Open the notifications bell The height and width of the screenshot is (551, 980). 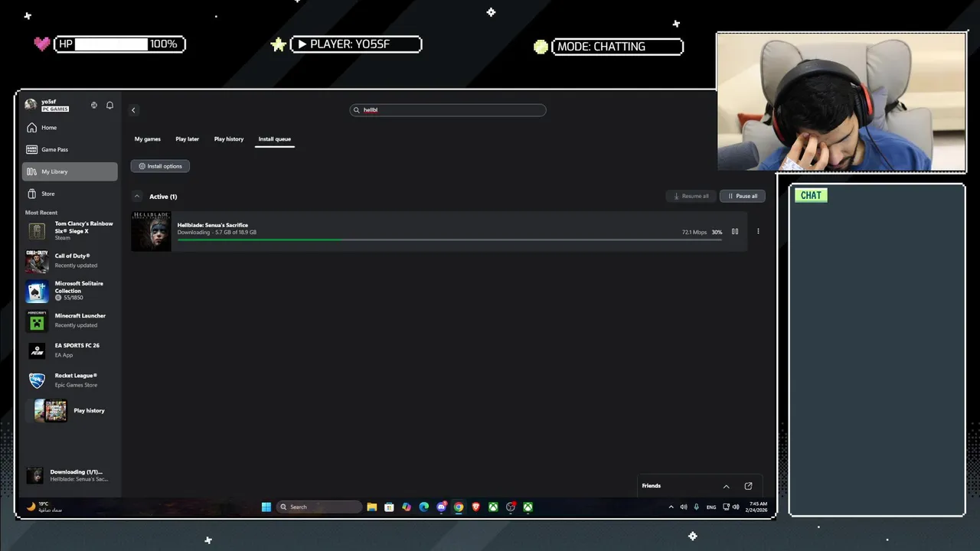(109, 105)
